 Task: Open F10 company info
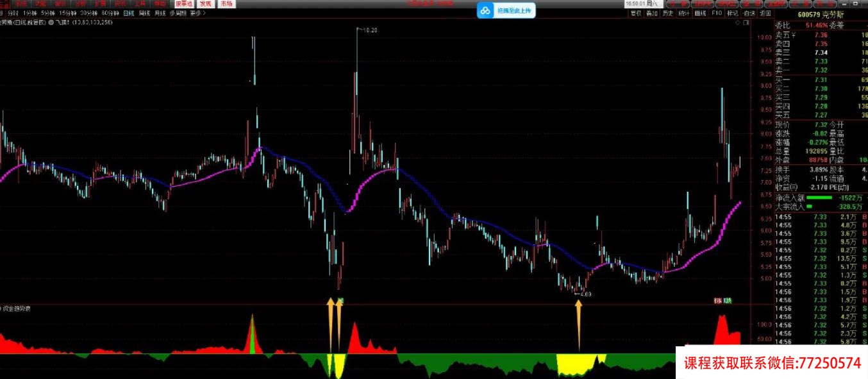pyautogui.click(x=717, y=13)
